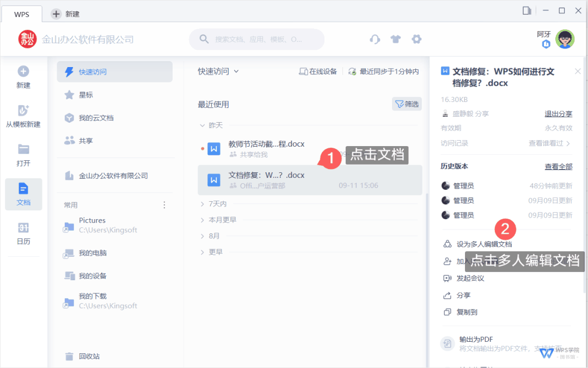Click the file list vertical scrollbar
This screenshot has height=368, width=588.
(x=427, y=280)
